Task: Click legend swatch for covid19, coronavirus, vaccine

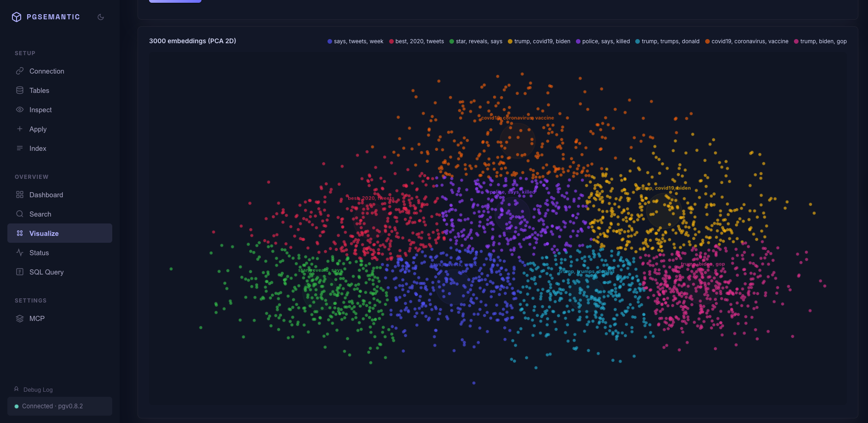Action: point(707,41)
